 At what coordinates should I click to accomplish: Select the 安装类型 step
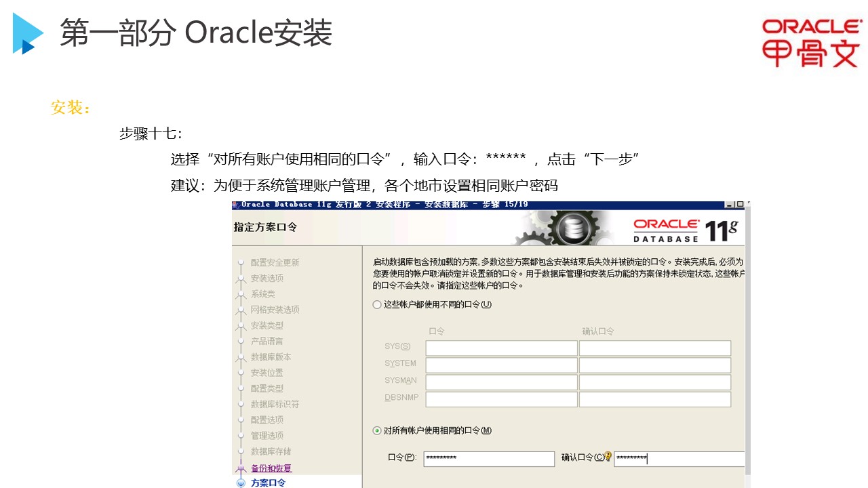(267, 325)
